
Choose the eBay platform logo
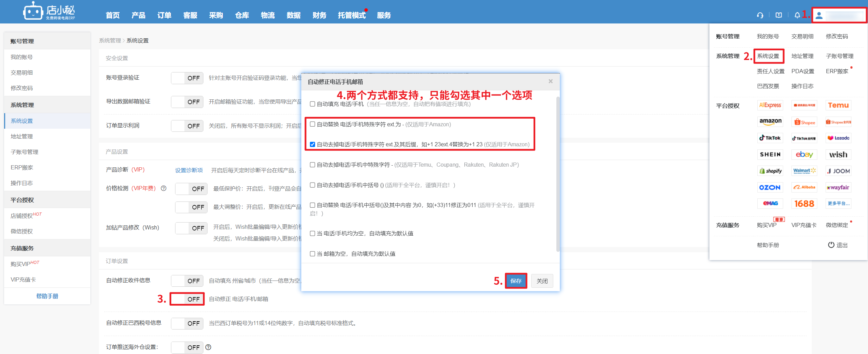(804, 155)
